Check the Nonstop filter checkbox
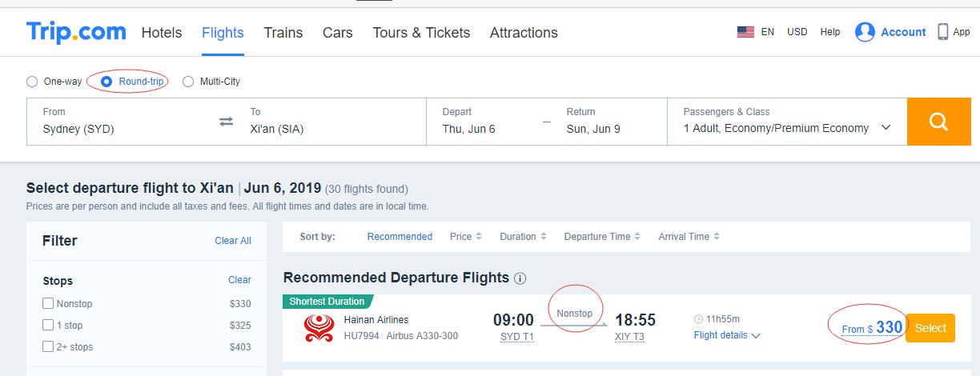This screenshot has width=980, height=376. pyautogui.click(x=48, y=303)
